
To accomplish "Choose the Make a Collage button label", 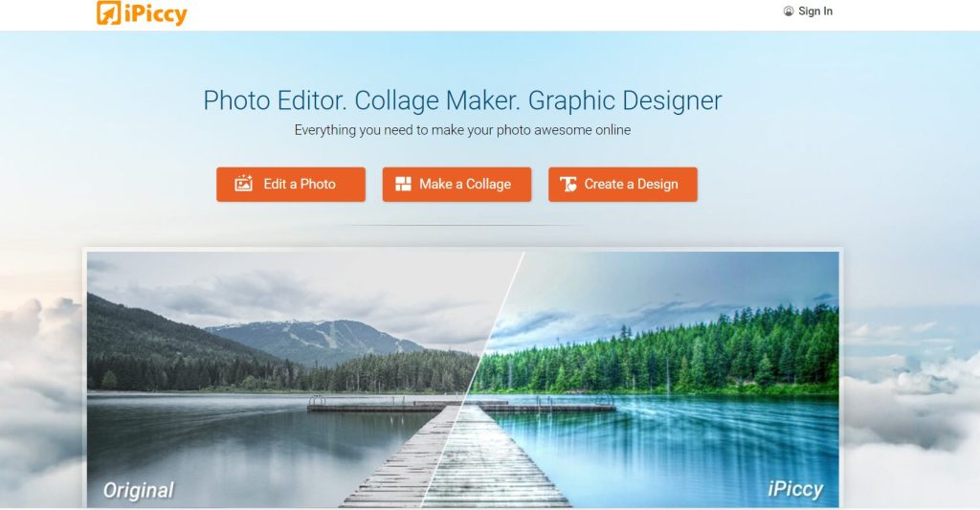I will click(x=465, y=184).
